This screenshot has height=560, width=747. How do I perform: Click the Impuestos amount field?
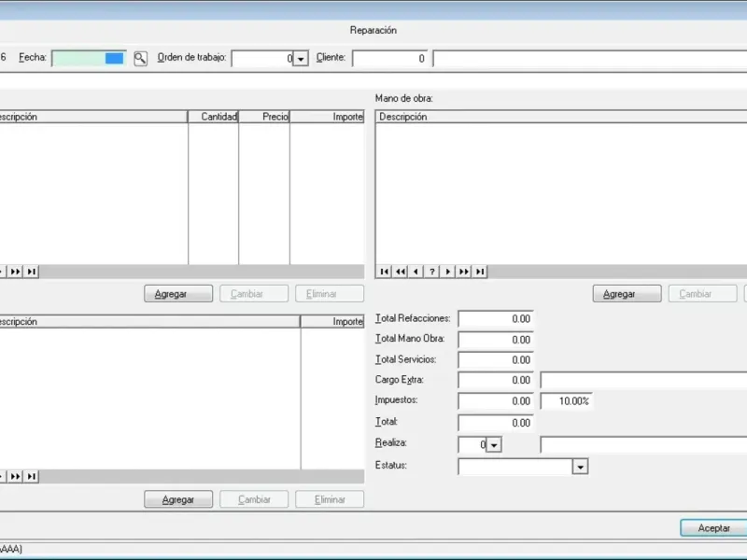point(496,401)
